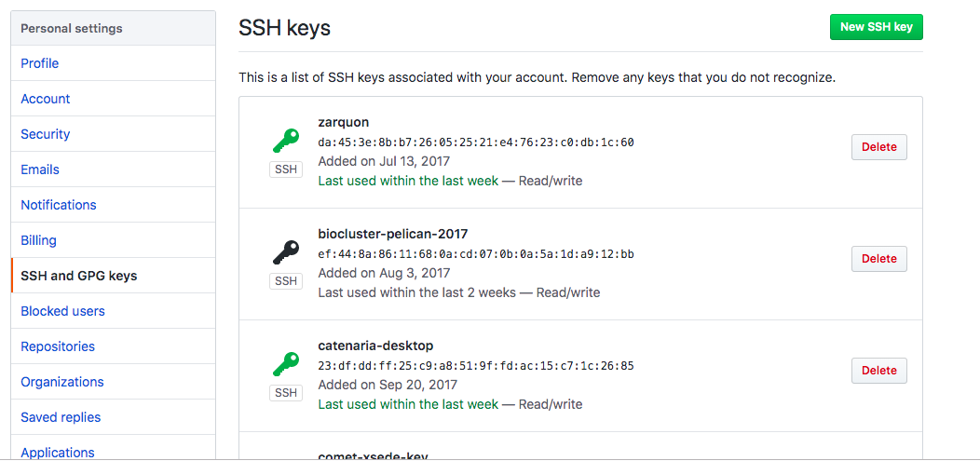
Task: Navigate to Emails settings
Action: tap(40, 169)
